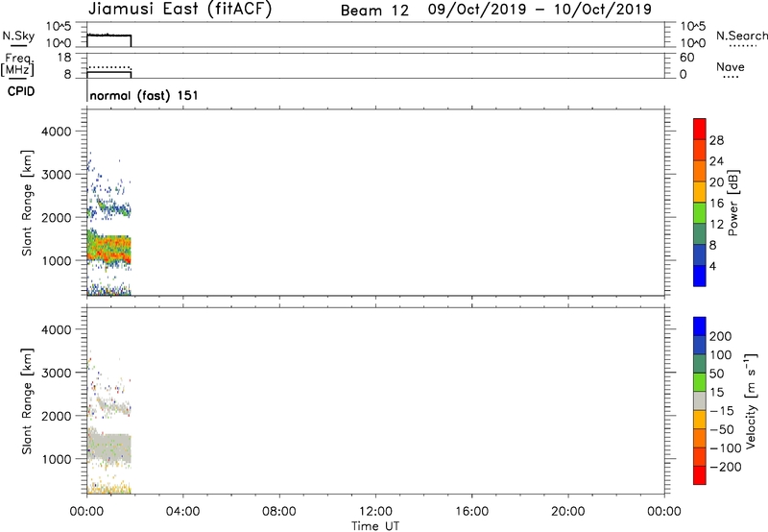
Task: Click the '200' value on the velocity colorbar
Action: [x=721, y=336]
